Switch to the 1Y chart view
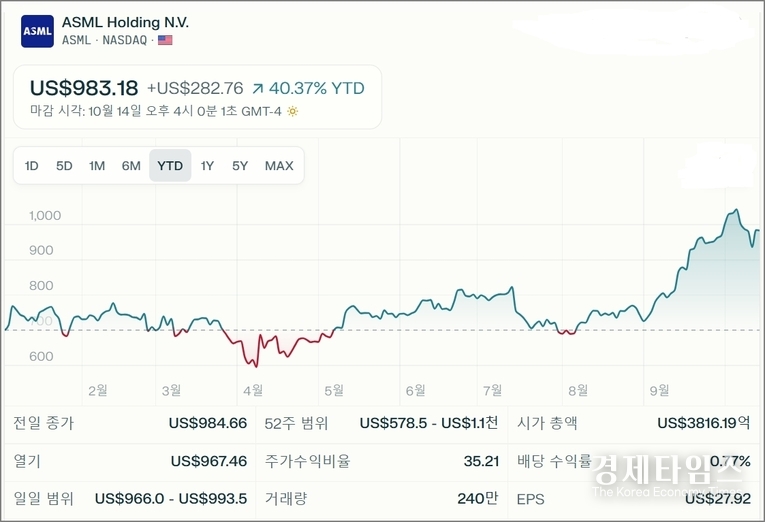This screenshot has width=765, height=522. tap(207, 166)
